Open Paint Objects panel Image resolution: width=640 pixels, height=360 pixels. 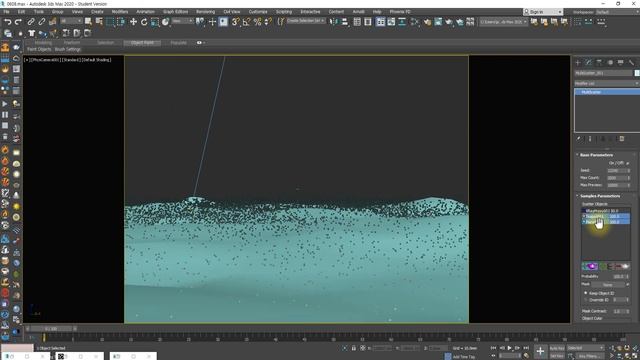point(39,49)
